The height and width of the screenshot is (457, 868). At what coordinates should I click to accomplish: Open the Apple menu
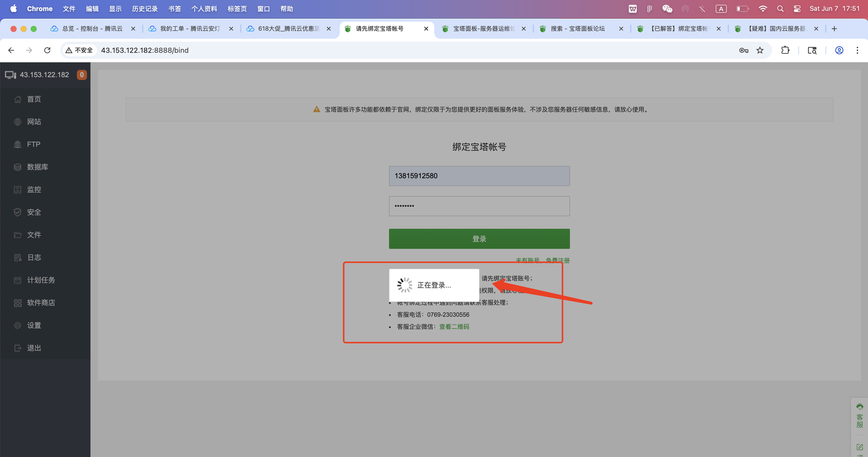[x=14, y=9]
